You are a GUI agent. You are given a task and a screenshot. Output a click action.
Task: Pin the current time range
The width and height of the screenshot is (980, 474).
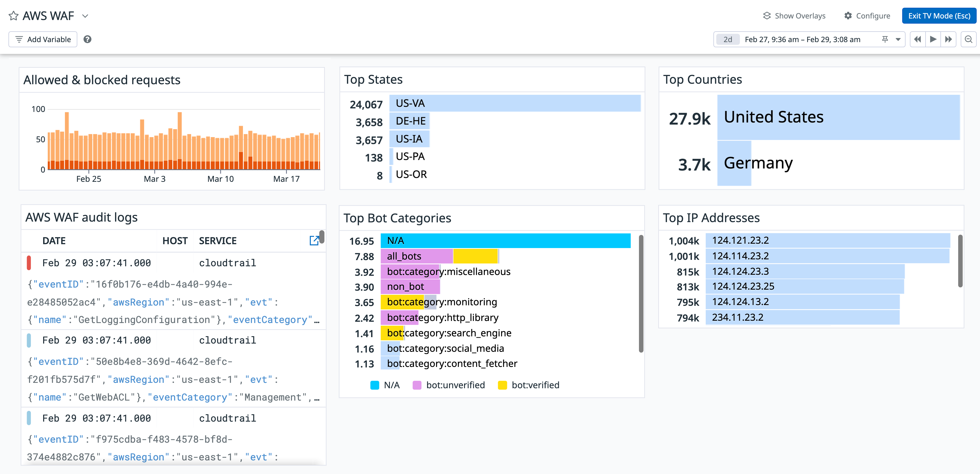tap(885, 39)
